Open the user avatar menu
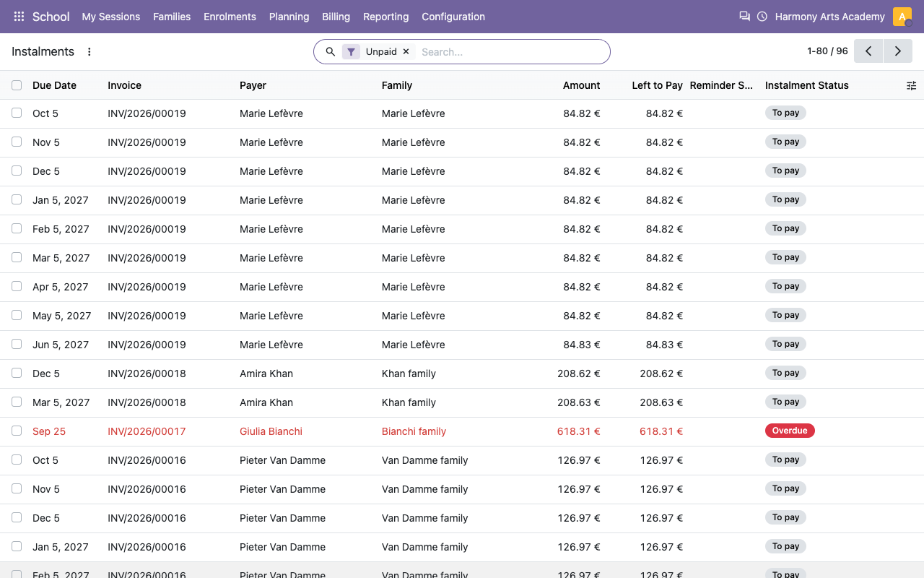This screenshot has width=924, height=578. point(902,17)
